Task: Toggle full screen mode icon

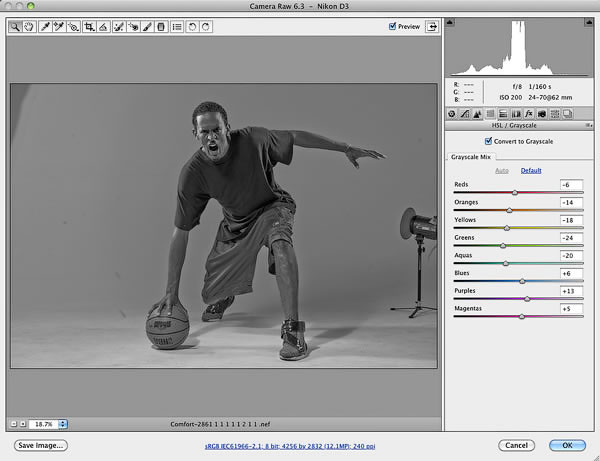Action: tap(432, 27)
